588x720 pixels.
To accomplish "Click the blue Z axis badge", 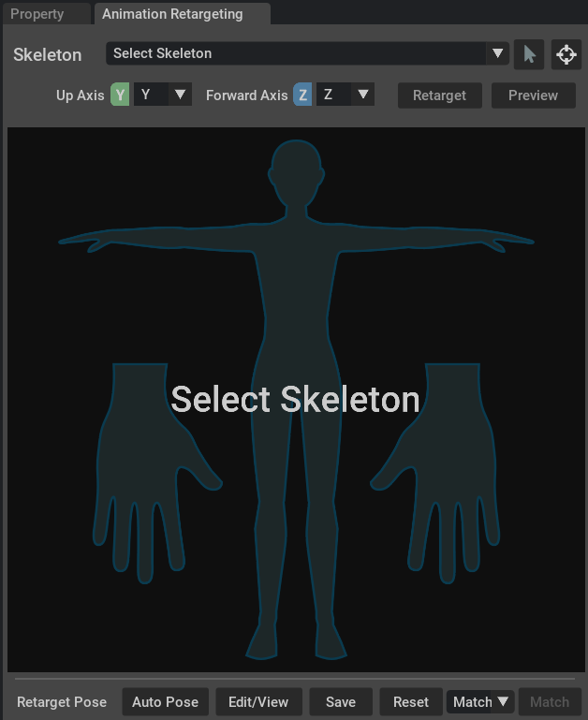I will click(x=302, y=96).
